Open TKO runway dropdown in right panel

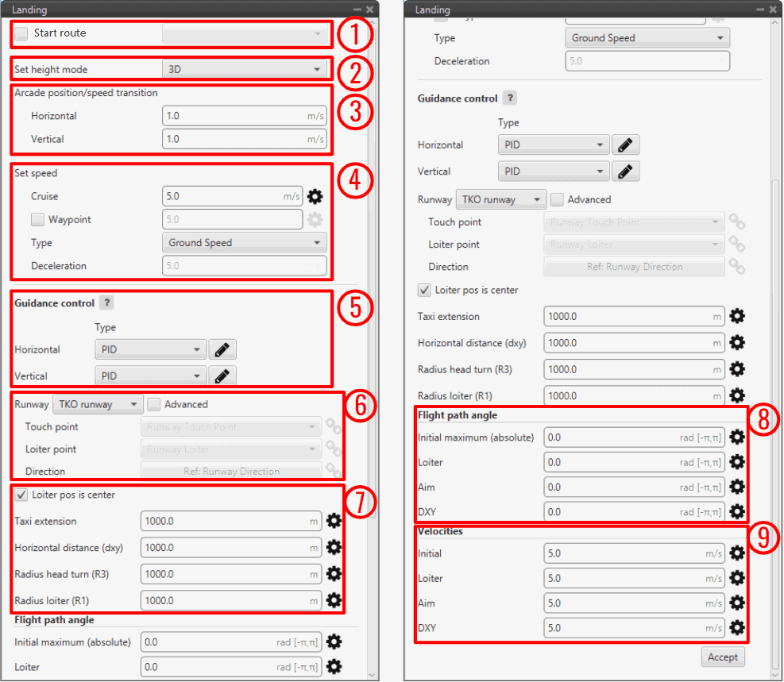pos(500,199)
